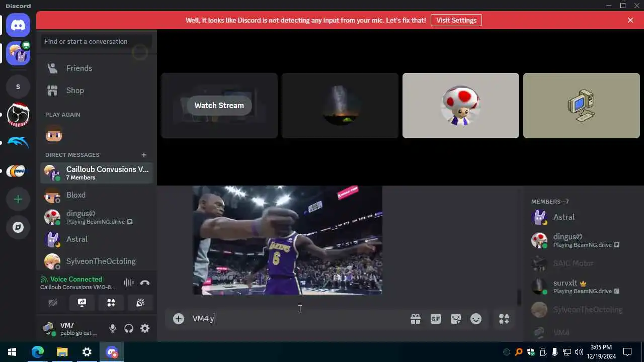
Task: Add a server with the green plus icon
Action: [x=18, y=199]
